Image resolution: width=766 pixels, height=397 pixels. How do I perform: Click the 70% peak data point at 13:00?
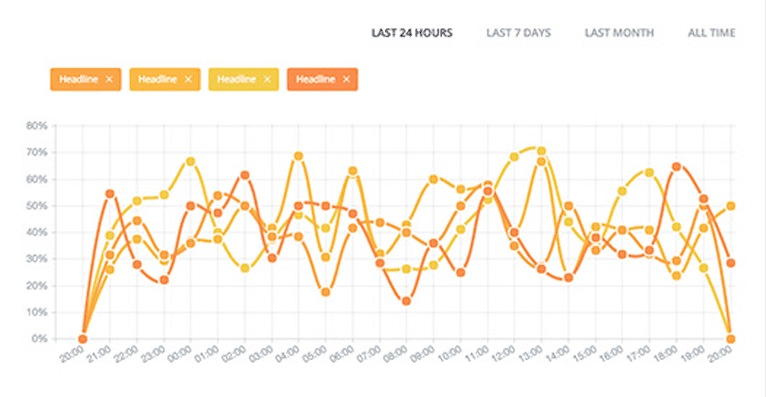point(541,151)
